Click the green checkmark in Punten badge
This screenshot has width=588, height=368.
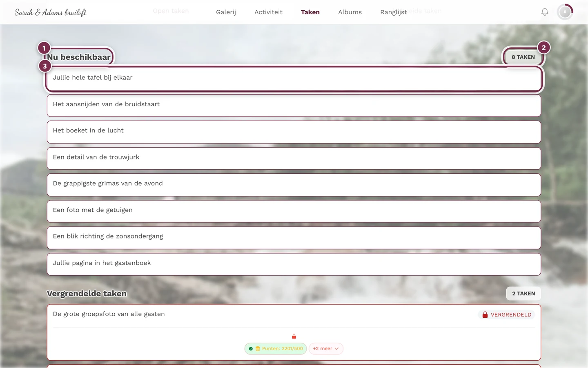tap(251, 349)
